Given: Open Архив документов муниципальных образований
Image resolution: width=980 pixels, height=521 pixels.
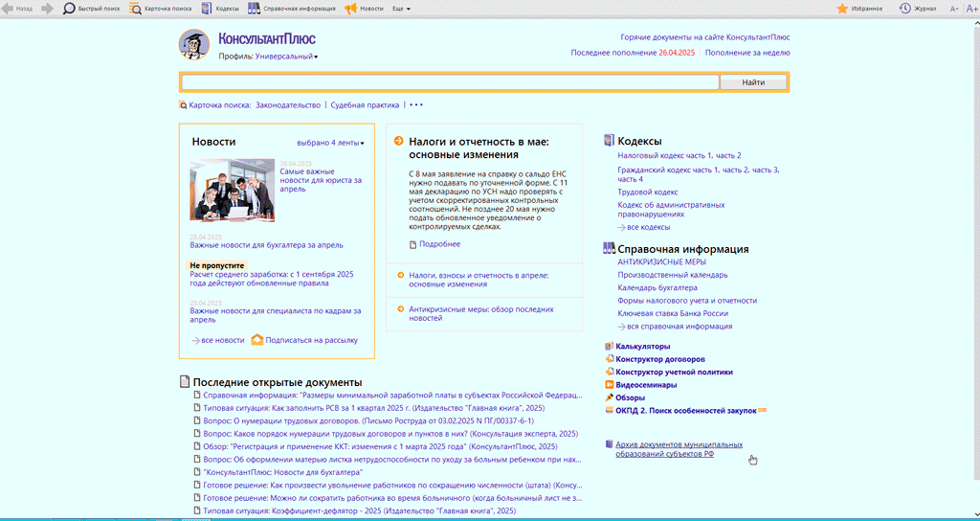Looking at the screenshot, I should pos(679,449).
